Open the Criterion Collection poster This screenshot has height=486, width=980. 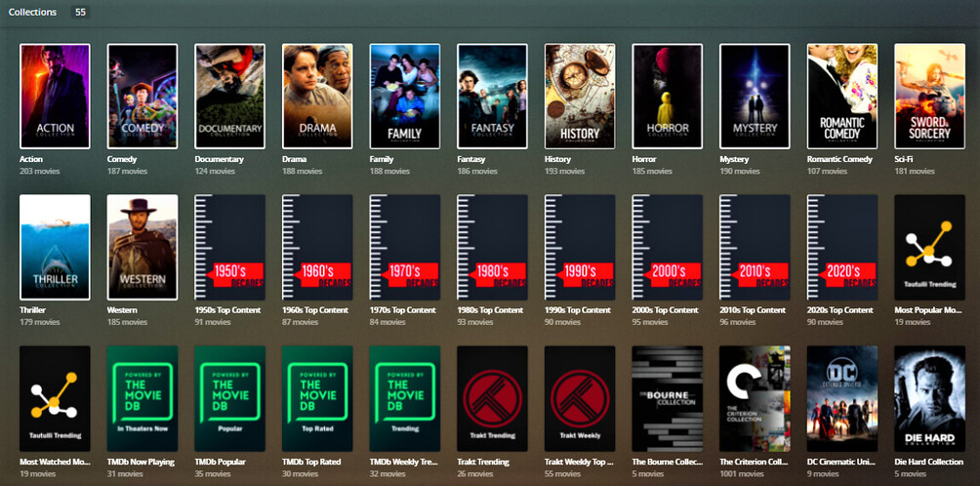755,398
